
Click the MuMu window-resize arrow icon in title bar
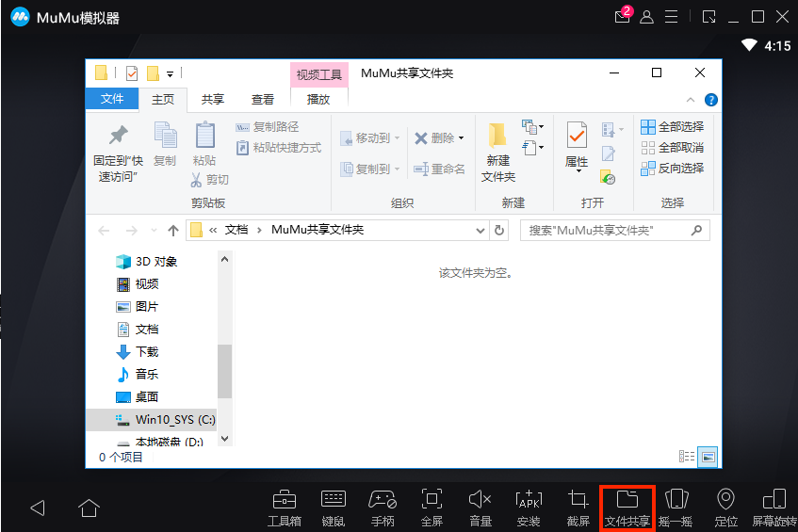[x=708, y=17]
